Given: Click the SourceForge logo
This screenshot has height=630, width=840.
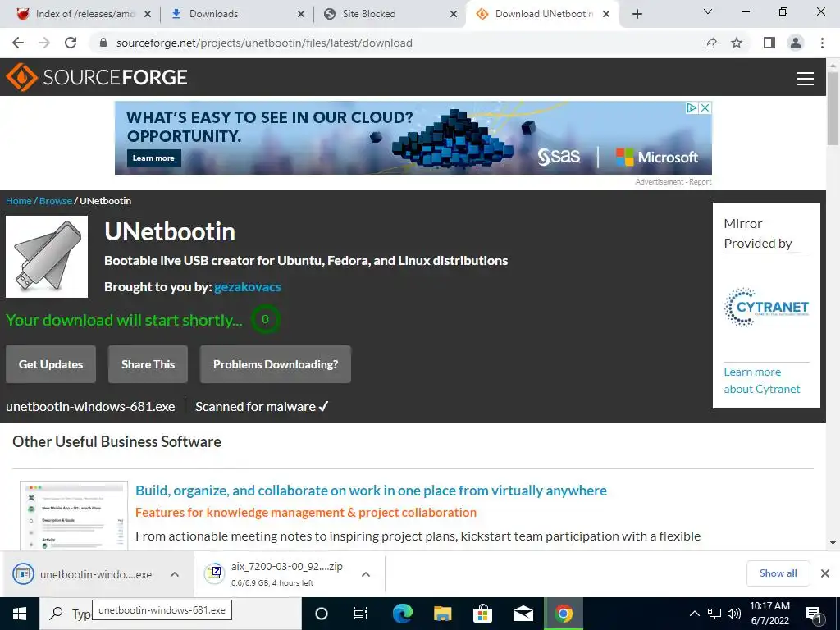Looking at the screenshot, I should click(x=97, y=77).
